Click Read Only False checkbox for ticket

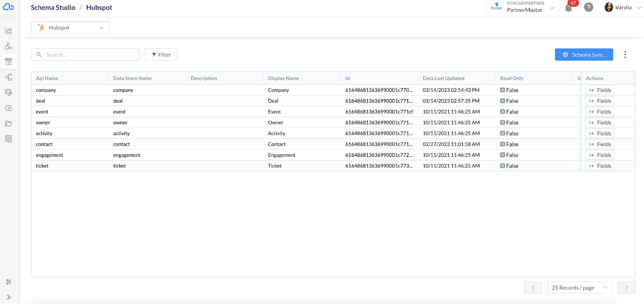point(502,166)
